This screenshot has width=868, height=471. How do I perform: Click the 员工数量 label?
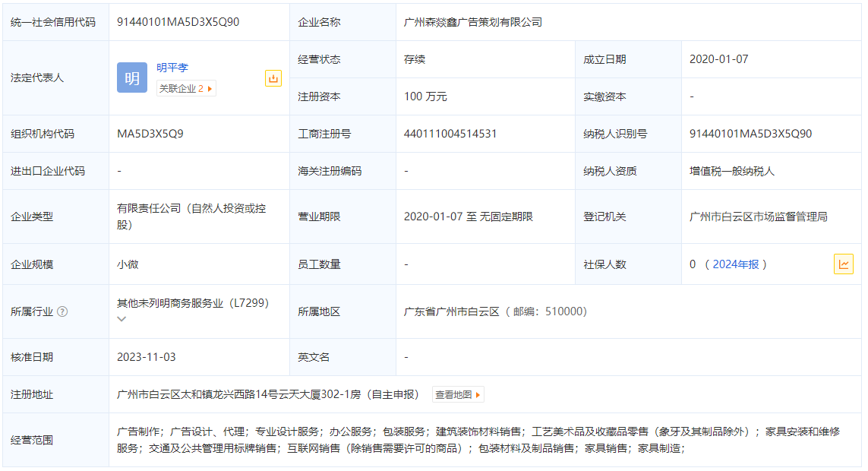point(320,264)
